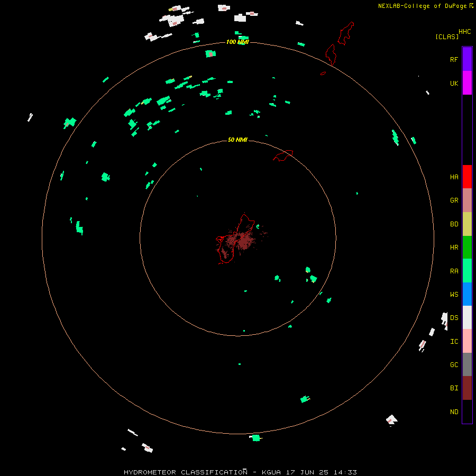This screenshot has width=476, height=476.
Task: Click the [CLAS] units label
Action: point(447,36)
